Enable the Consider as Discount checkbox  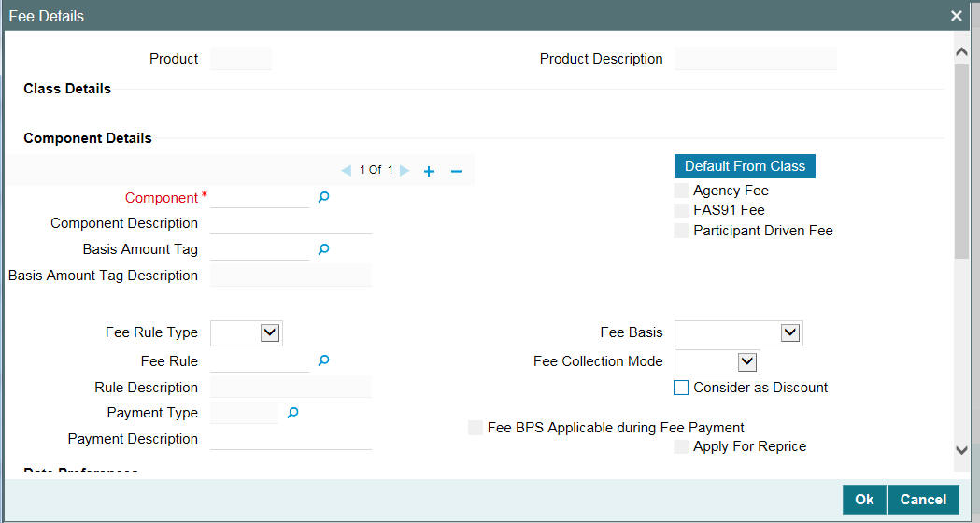click(x=681, y=388)
